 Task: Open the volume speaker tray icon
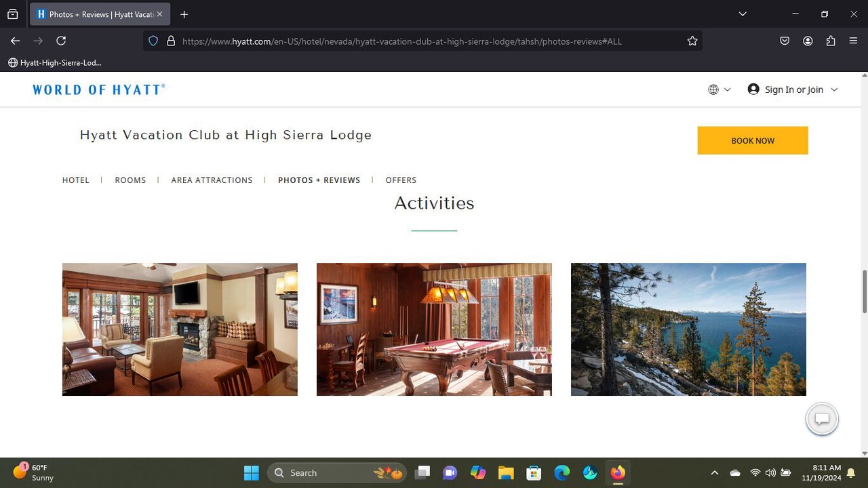pyautogui.click(x=770, y=472)
